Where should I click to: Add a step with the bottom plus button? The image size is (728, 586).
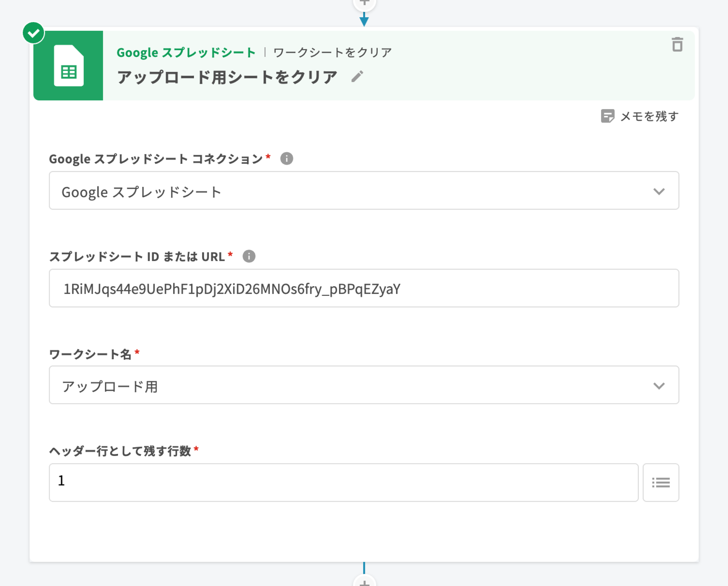pyautogui.click(x=364, y=582)
